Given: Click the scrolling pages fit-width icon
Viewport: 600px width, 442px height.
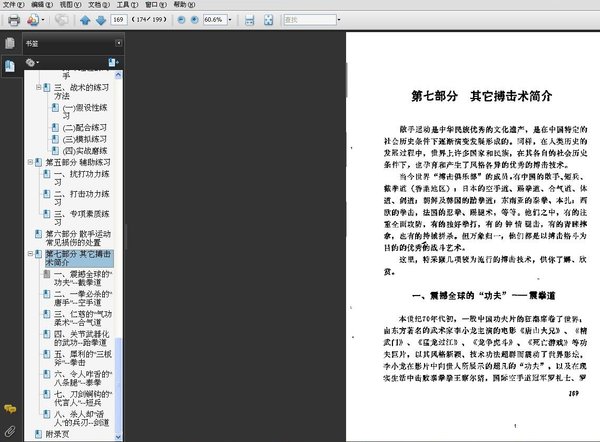Looking at the screenshot, I should pos(249,20).
